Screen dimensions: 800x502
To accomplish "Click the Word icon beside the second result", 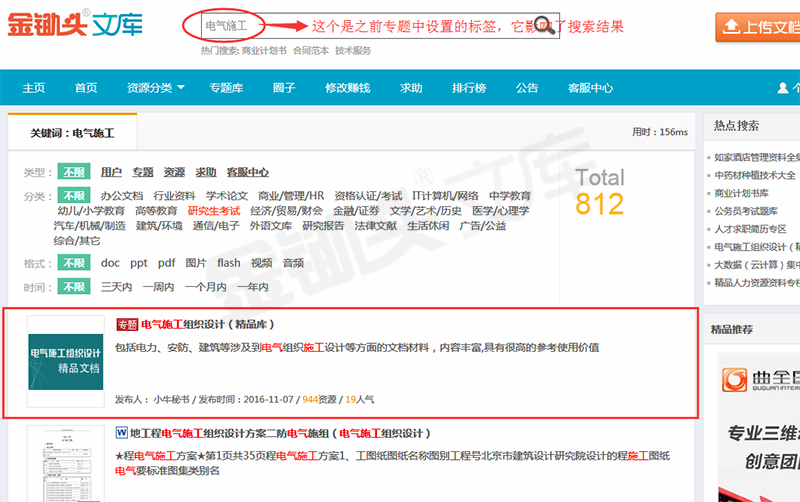I will (122, 434).
